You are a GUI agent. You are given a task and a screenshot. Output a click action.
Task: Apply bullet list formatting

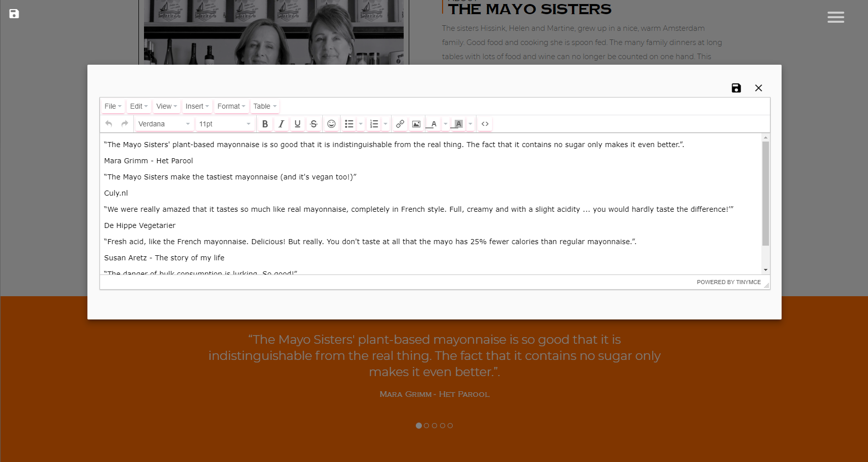coord(349,124)
